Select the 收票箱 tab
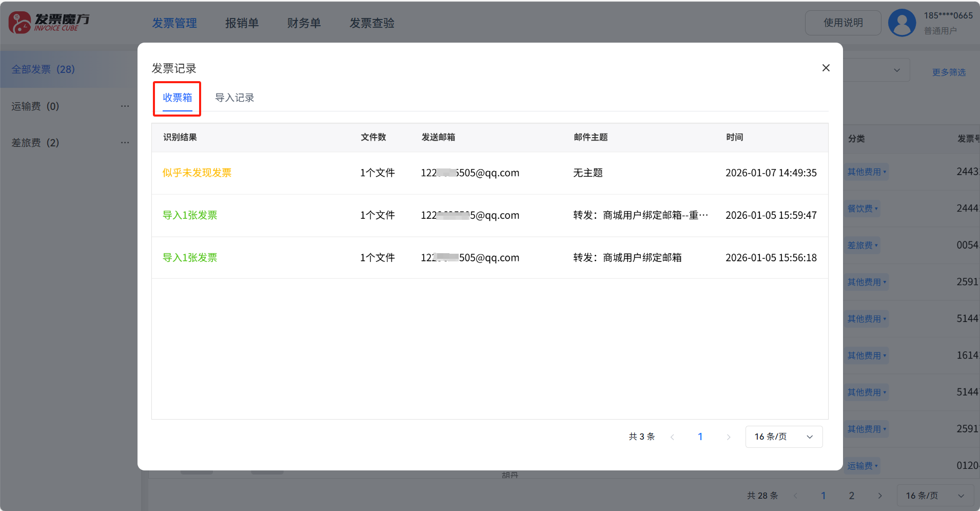 coord(177,98)
